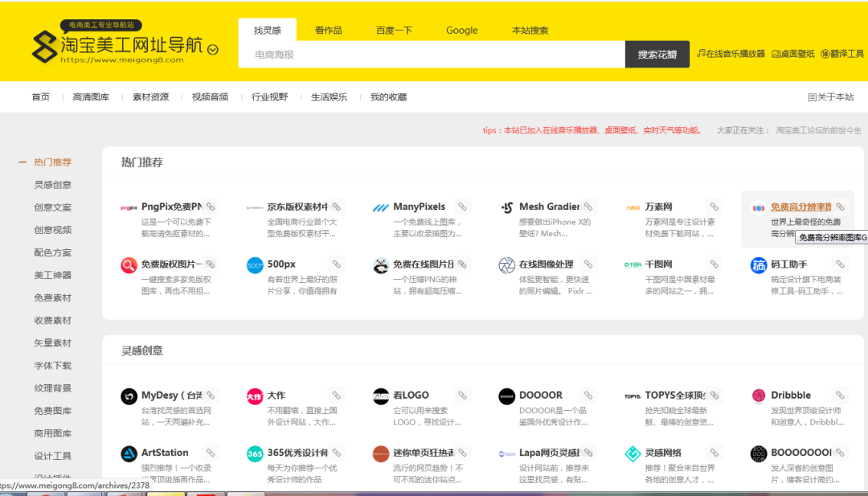Click the link-chain icon beside Dribbble
Screen dimensions: 868x496
point(840,396)
